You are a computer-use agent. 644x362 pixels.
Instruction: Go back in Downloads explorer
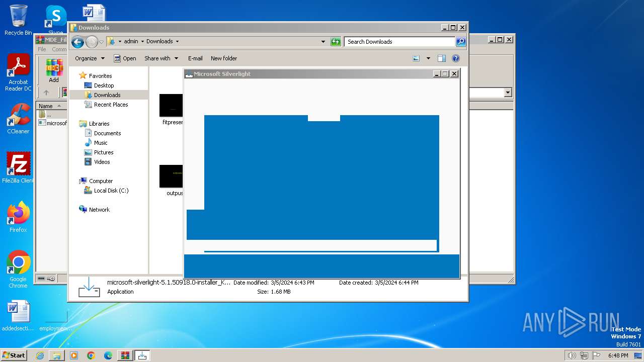77,42
